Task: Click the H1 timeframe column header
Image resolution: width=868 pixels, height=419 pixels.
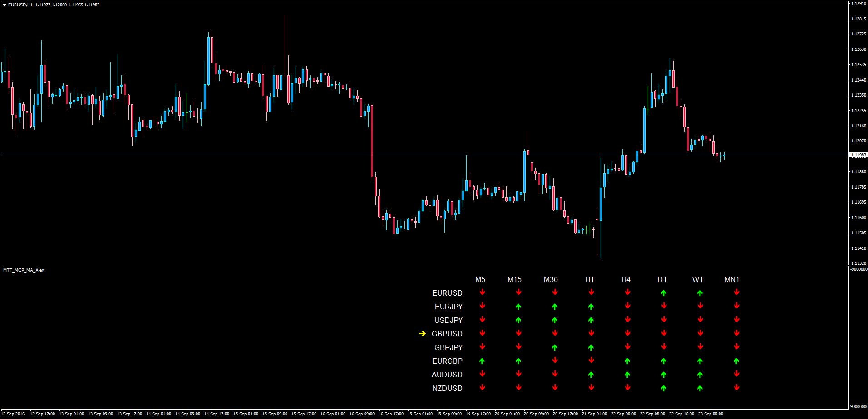Action: click(589, 279)
